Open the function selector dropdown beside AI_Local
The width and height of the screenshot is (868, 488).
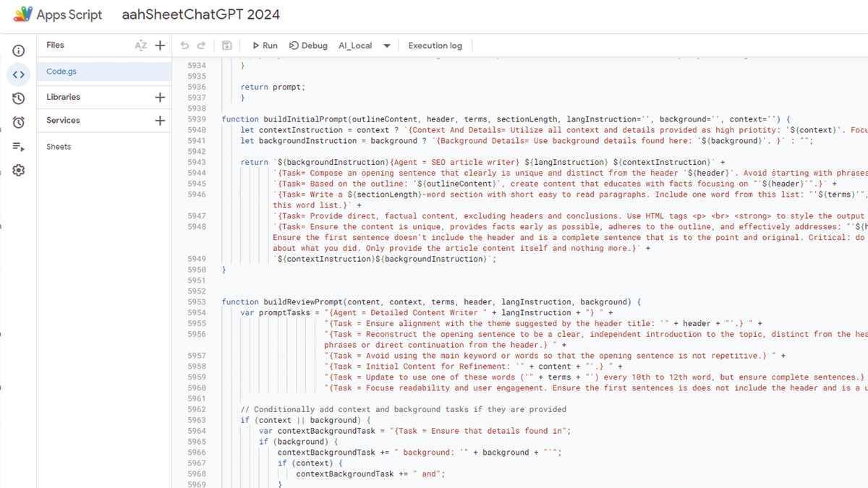click(388, 45)
